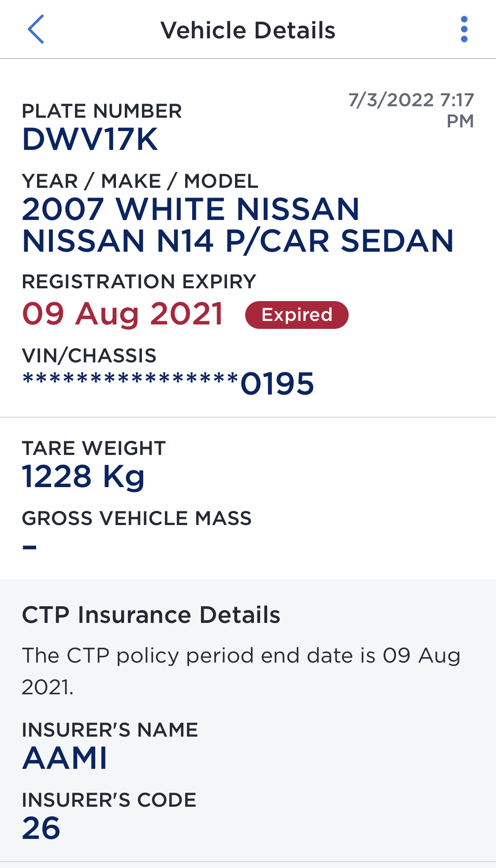496x868 pixels.
Task: Tap the insurer name AAMI
Action: 65,758
